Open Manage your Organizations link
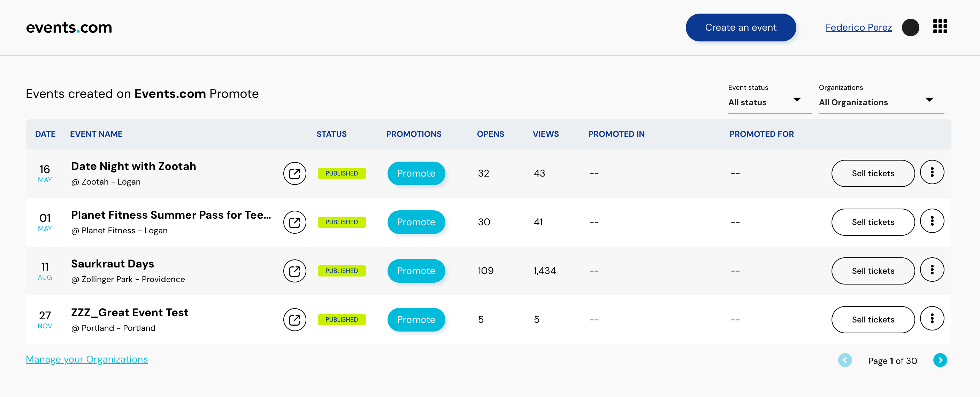The image size is (980, 397). pyautogui.click(x=87, y=359)
